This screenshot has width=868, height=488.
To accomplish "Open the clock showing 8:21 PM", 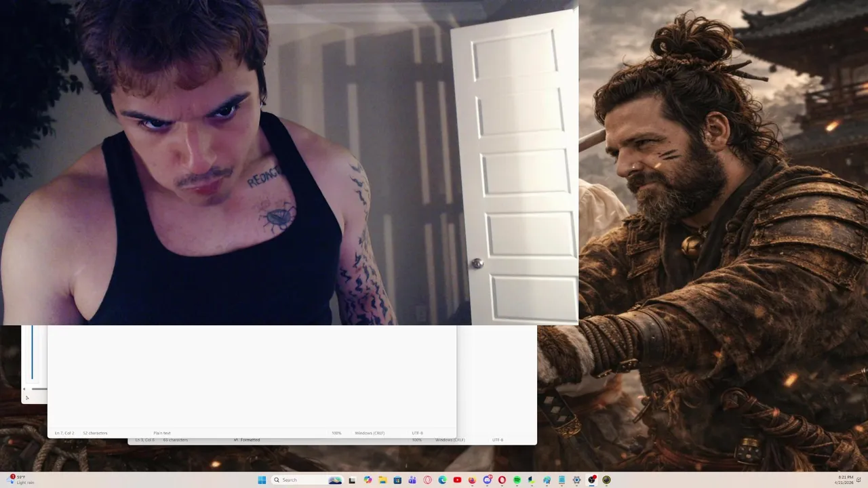I will 845,480.
